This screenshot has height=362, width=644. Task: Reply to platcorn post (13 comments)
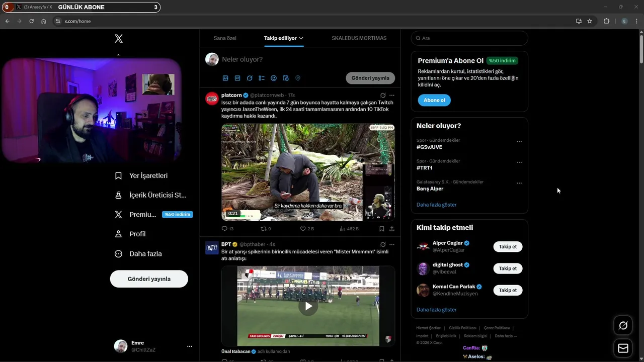coord(227,229)
